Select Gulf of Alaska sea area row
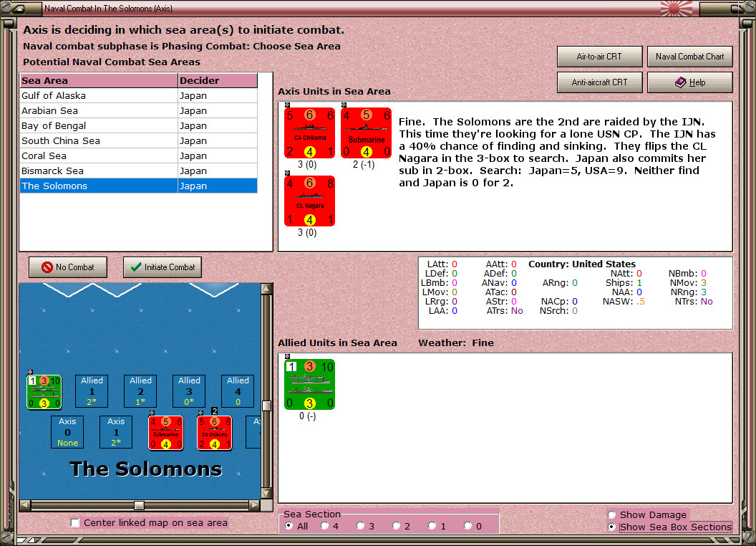Image resolution: width=756 pixels, height=546 pixels. click(x=138, y=95)
